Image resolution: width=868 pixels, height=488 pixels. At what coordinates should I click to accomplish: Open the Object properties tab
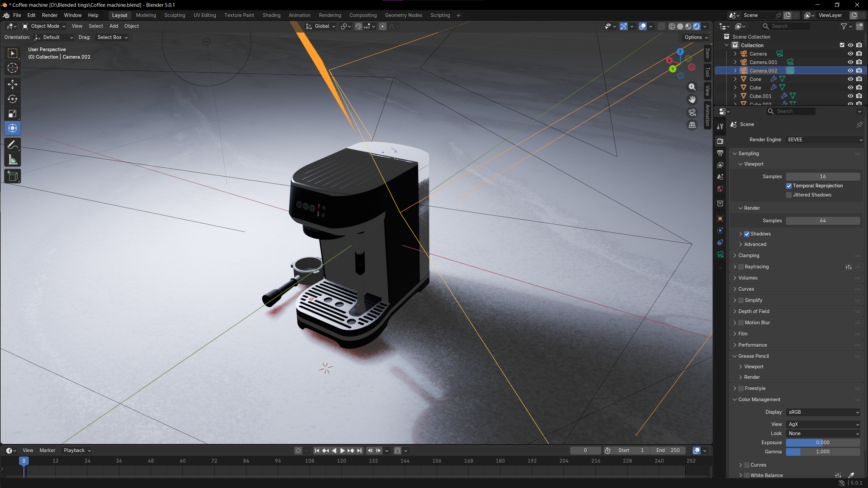(x=720, y=219)
